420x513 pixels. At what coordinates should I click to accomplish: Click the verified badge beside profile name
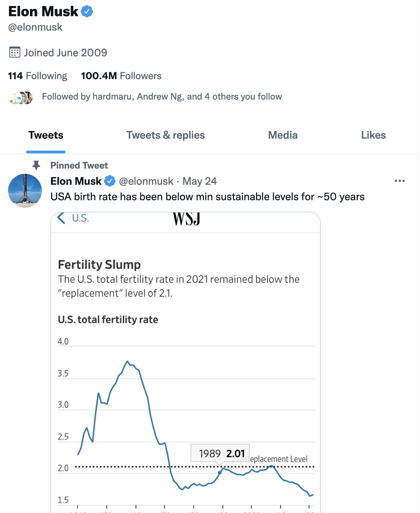point(87,12)
